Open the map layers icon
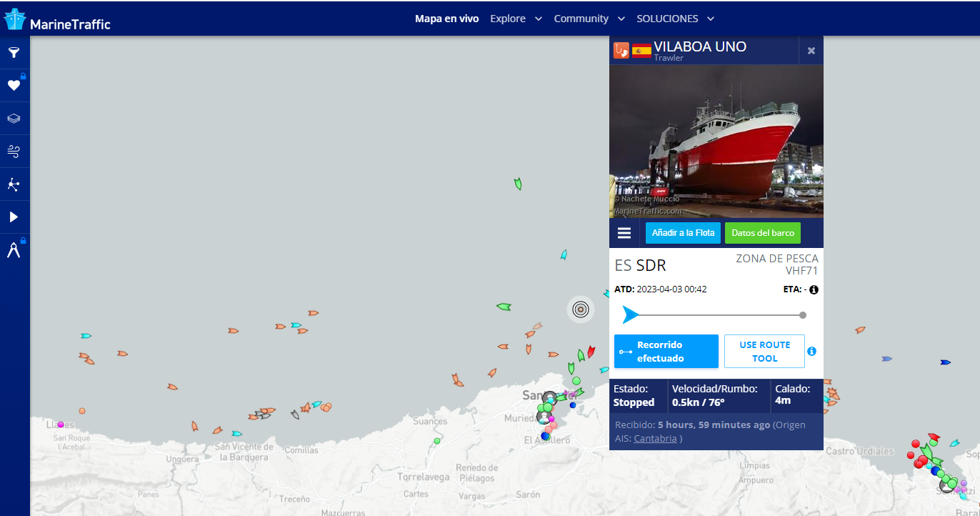This screenshot has width=980, height=516. [x=14, y=119]
